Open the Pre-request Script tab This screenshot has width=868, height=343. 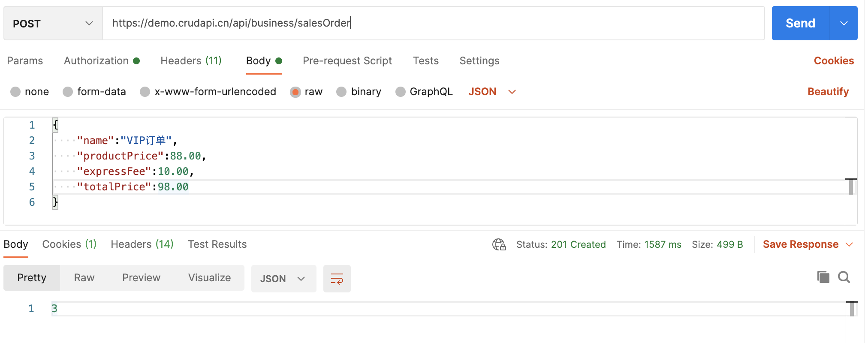pyautogui.click(x=347, y=61)
